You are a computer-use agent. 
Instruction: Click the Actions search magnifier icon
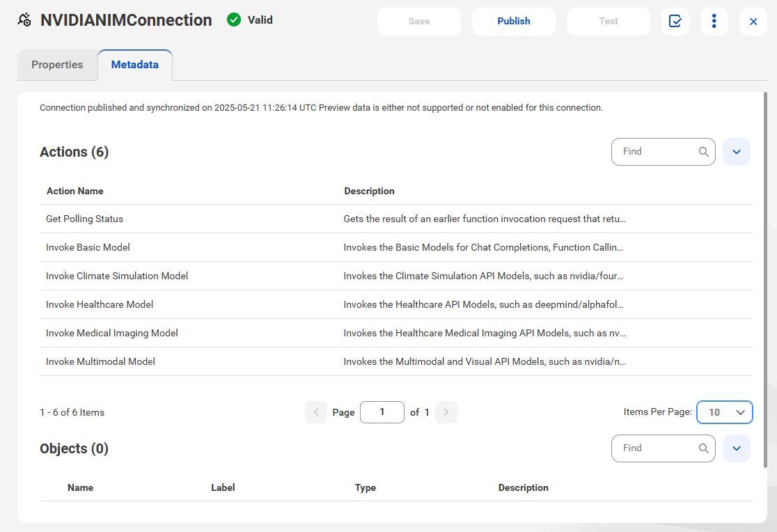point(704,152)
